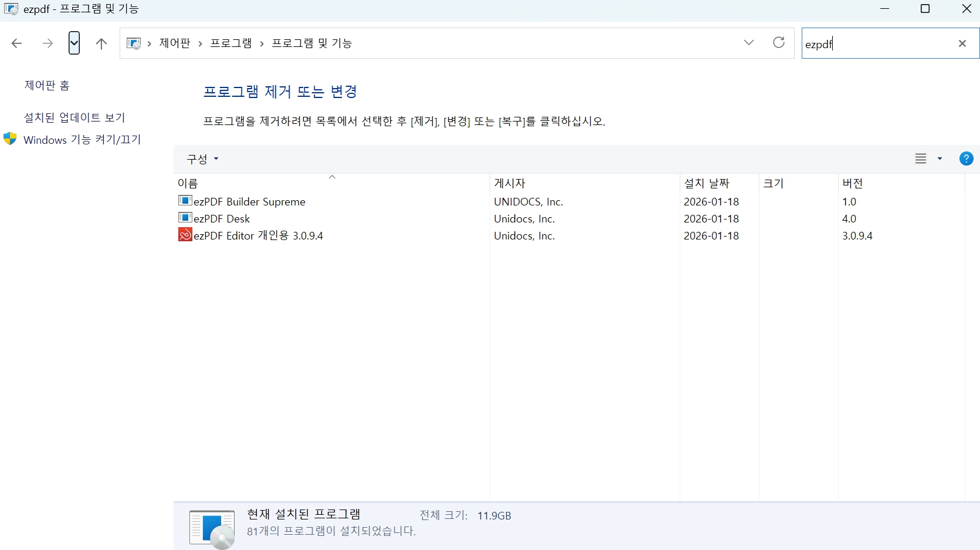The width and height of the screenshot is (980, 550).
Task: Open help with the question mark icon
Action: pos(967,158)
